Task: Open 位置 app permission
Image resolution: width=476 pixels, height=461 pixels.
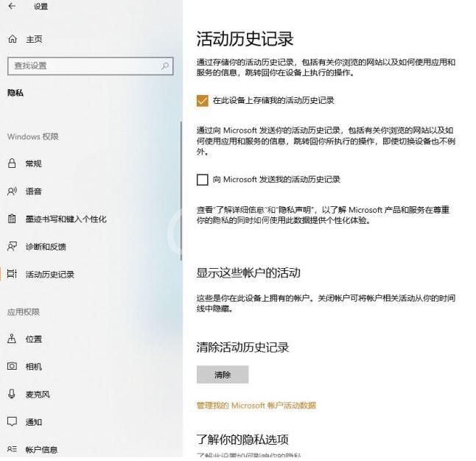Action: [x=33, y=339]
